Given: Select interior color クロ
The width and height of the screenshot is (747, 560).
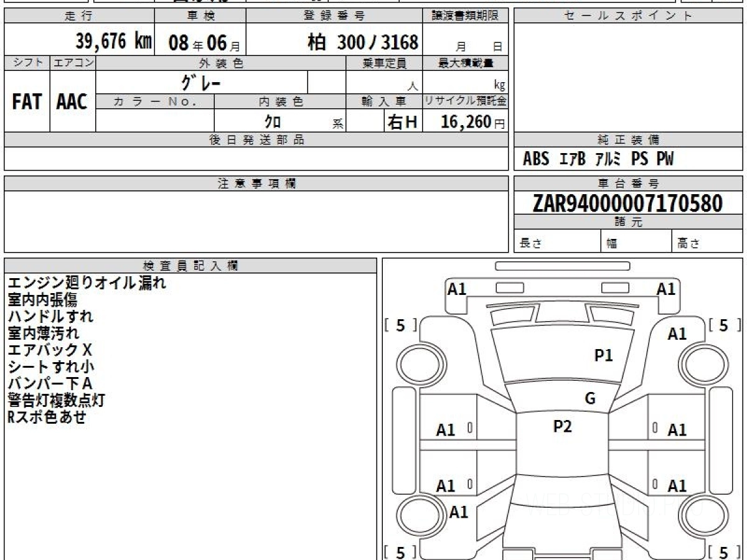Looking at the screenshot, I should [273, 122].
